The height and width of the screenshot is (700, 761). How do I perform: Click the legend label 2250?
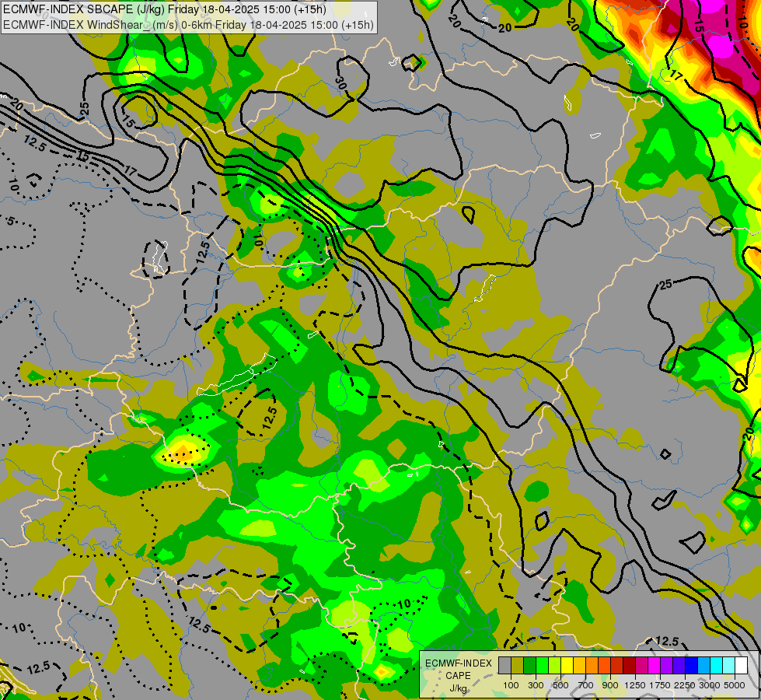pos(685,685)
